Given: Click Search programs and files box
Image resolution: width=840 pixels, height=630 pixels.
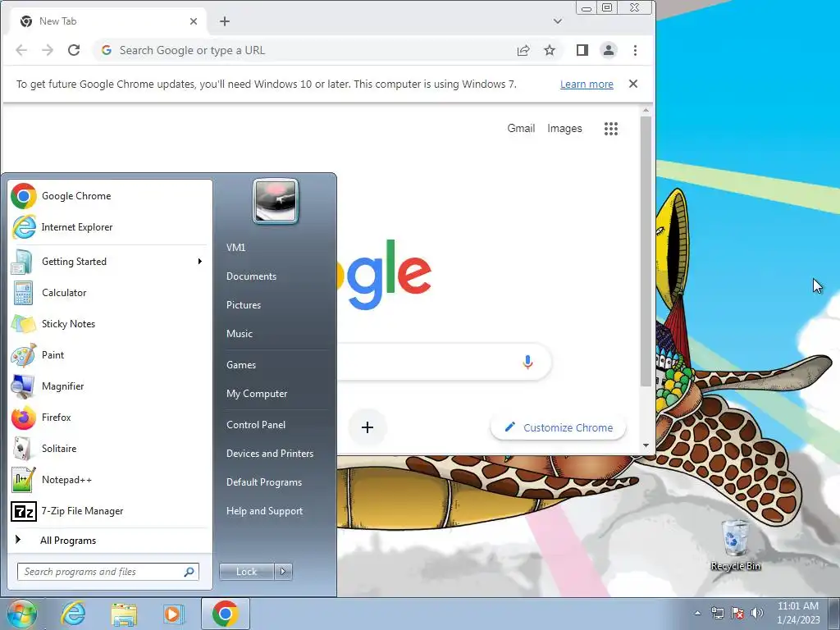Looking at the screenshot, I should pos(108,572).
